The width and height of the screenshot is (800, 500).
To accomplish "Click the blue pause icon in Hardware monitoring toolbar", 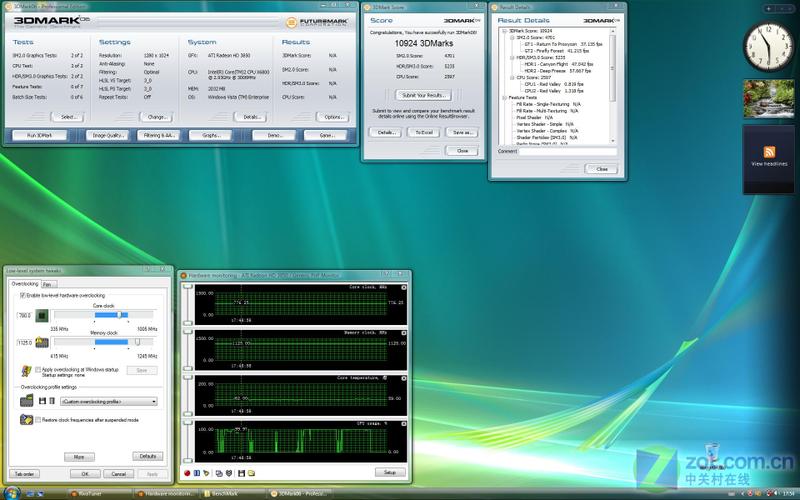I will [x=197, y=473].
